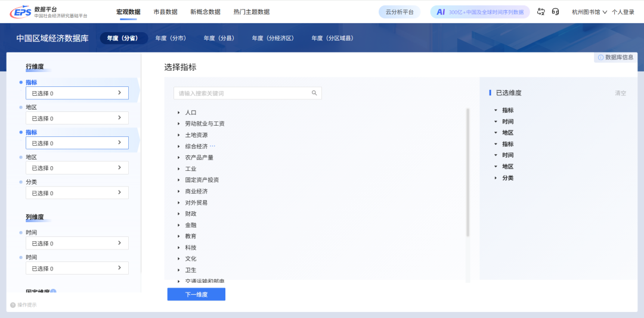Image resolution: width=644 pixels, height=318 pixels.
Task: Click the EPS data platform logo
Action: tap(48, 12)
